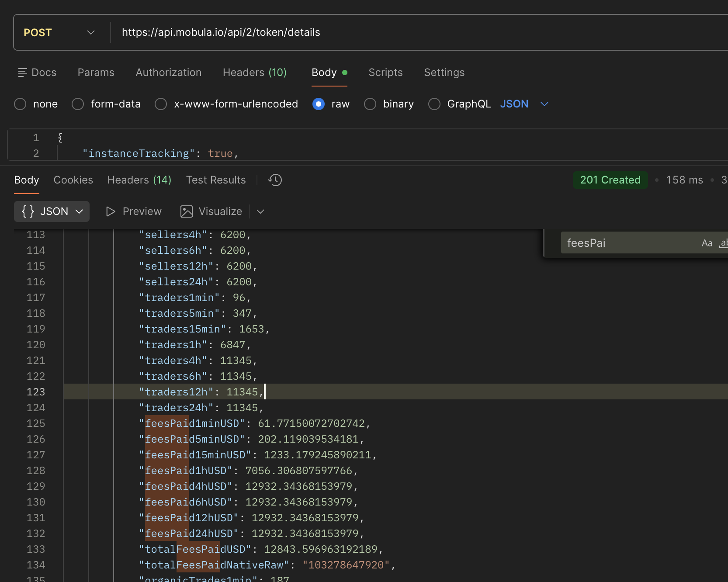Click the 201 Created status badge
Screen dimensions: 728x582
click(x=610, y=180)
